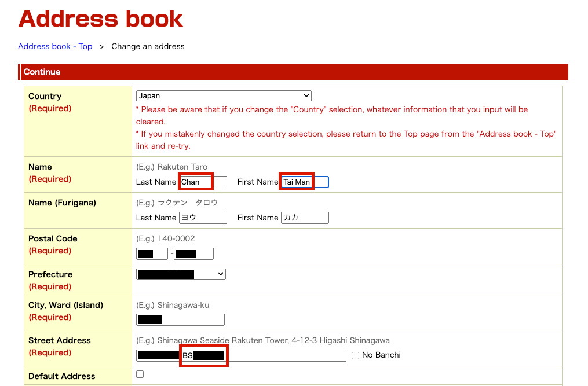Click the Postal Code row label

tap(53, 238)
